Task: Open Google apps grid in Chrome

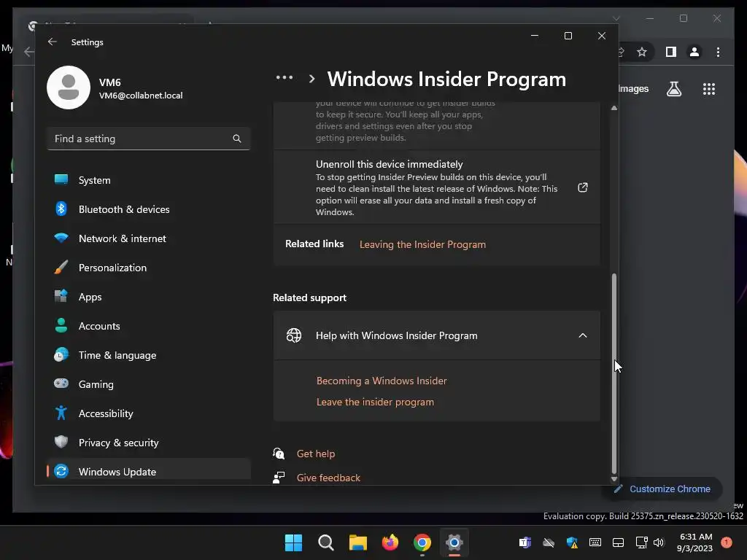Action: pyautogui.click(x=709, y=89)
